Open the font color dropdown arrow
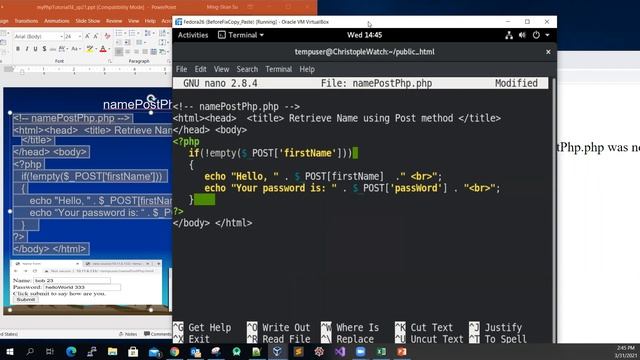This screenshot has height=360, width=640. 109,49
